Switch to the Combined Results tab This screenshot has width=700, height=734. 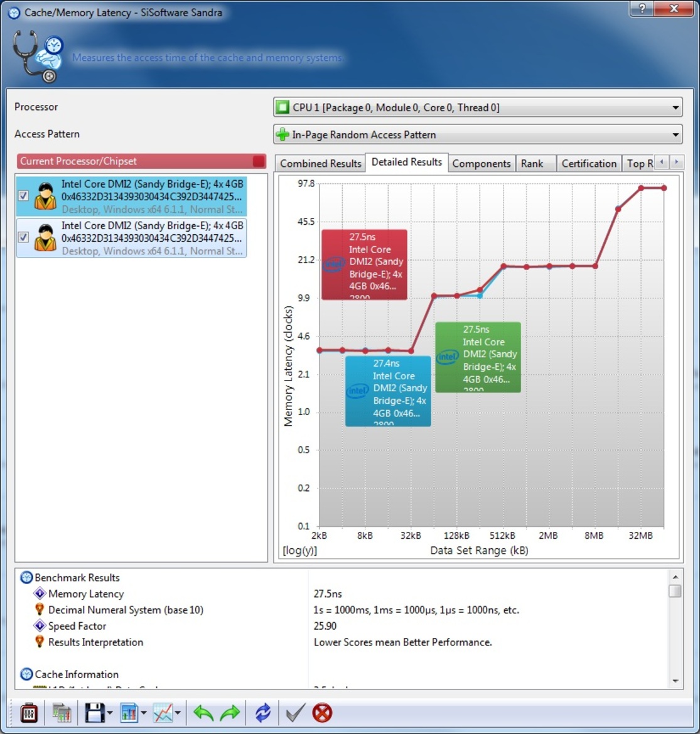point(320,163)
